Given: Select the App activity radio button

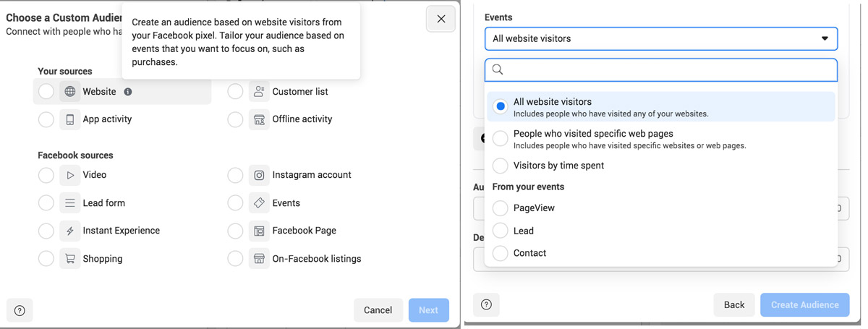Looking at the screenshot, I should coord(46,119).
